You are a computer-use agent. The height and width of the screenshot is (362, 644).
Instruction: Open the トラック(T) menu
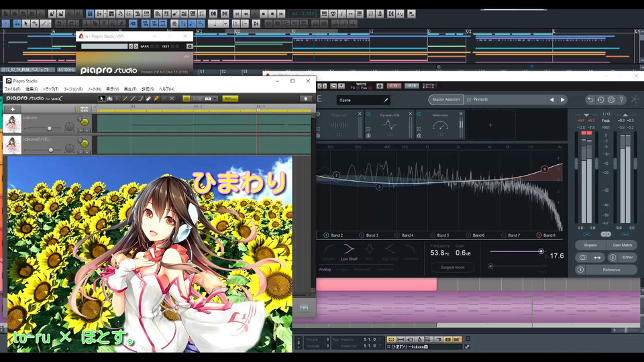(50, 89)
